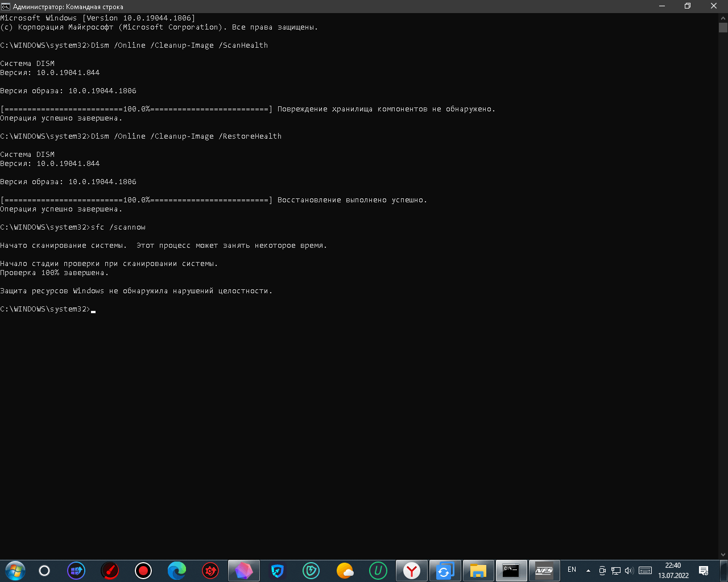Open the Command Prompt window system-menu icon

point(6,6)
